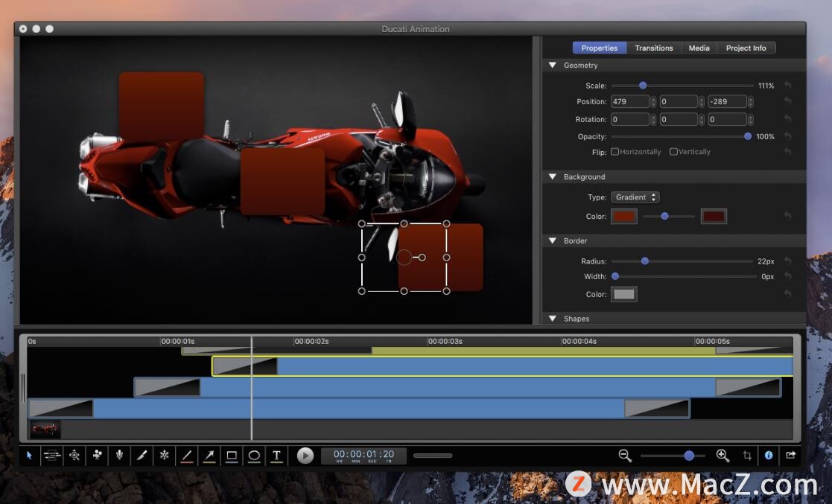The height and width of the screenshot is (504, 832).
Task: Toggle the blue info inspector icon
Action: pos(769,455)
